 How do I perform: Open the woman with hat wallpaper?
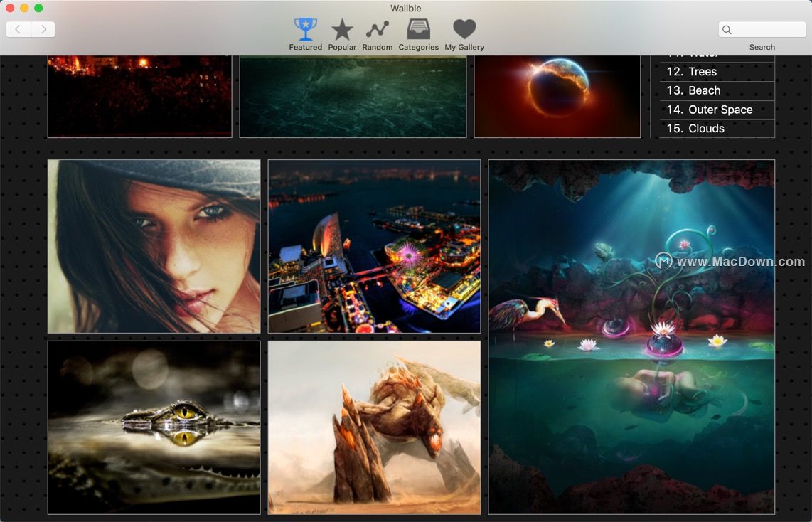tap(154, 246)
